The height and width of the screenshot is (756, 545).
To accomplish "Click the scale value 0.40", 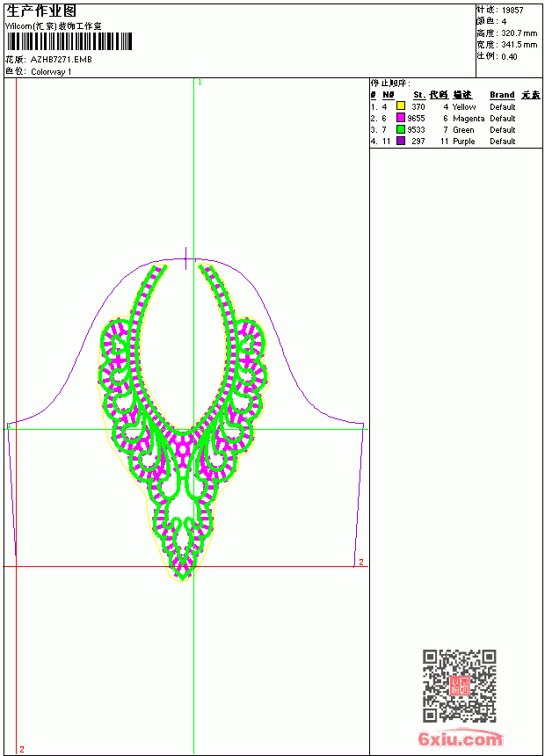I will (x=509, y=57).
